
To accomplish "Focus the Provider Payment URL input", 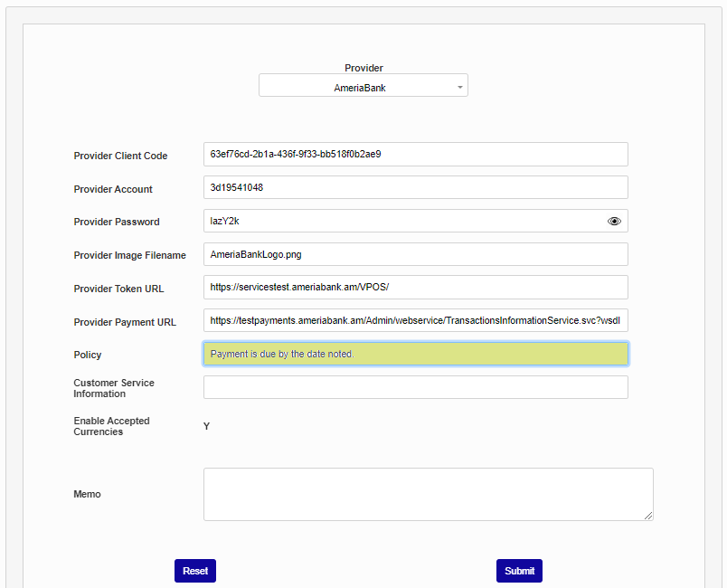I will click(x=415, y=320).
